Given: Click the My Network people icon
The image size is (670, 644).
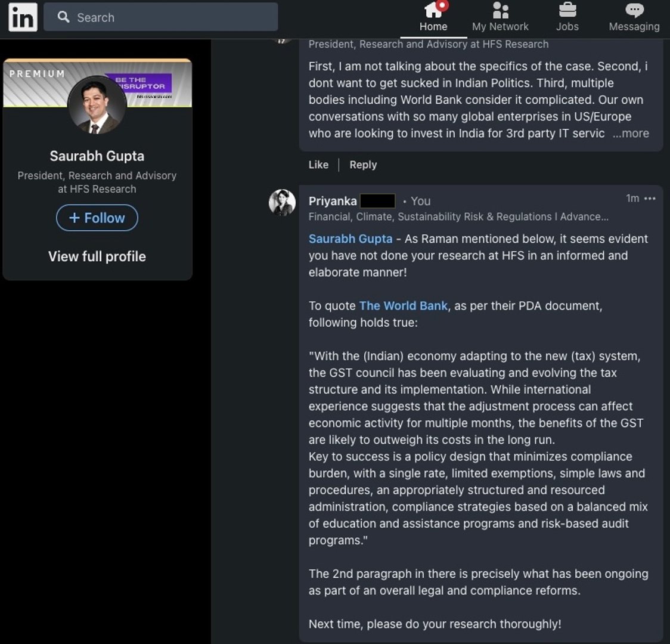Looking at the screenshot, I should tap(500, 10).
